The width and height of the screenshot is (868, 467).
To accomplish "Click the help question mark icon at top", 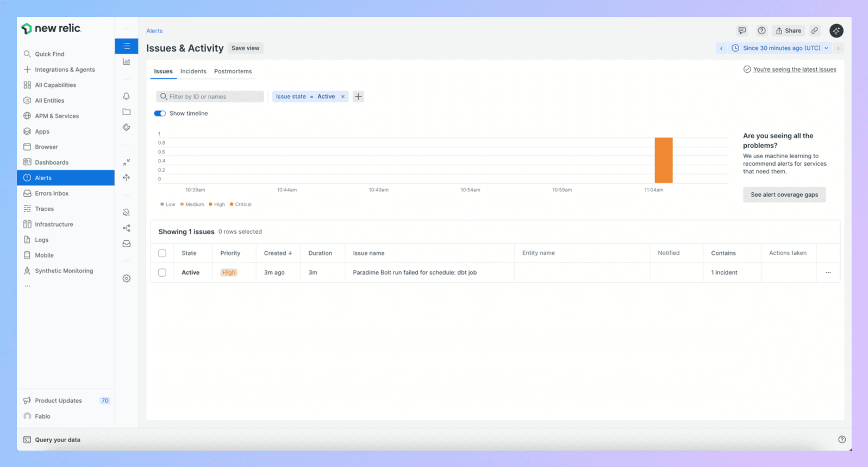I will click(x=761, y=30).
